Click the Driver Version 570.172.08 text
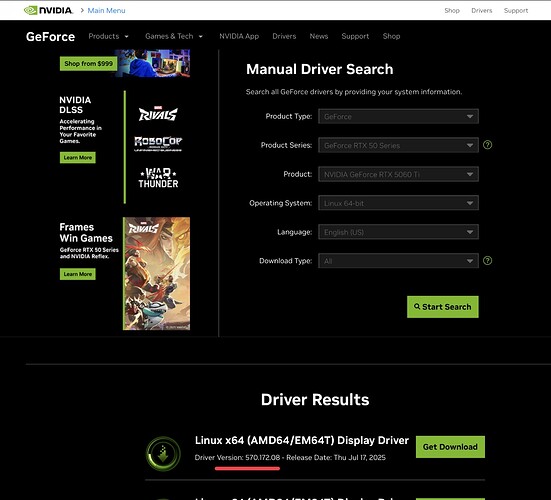This screenshot has height=500, width=551. (238, 457)
